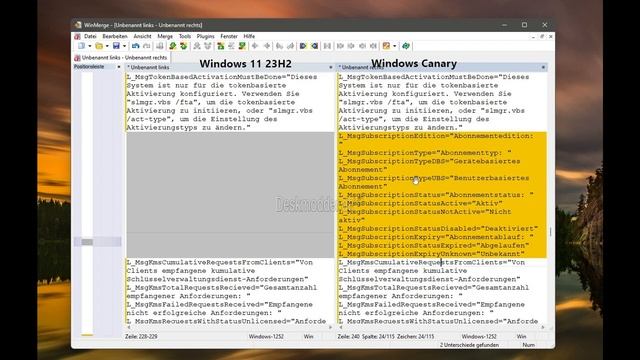Open the Positionsleiste pane dropdown arrow
This screenshot has width=640, height=360.
click(x=119, y=67)
